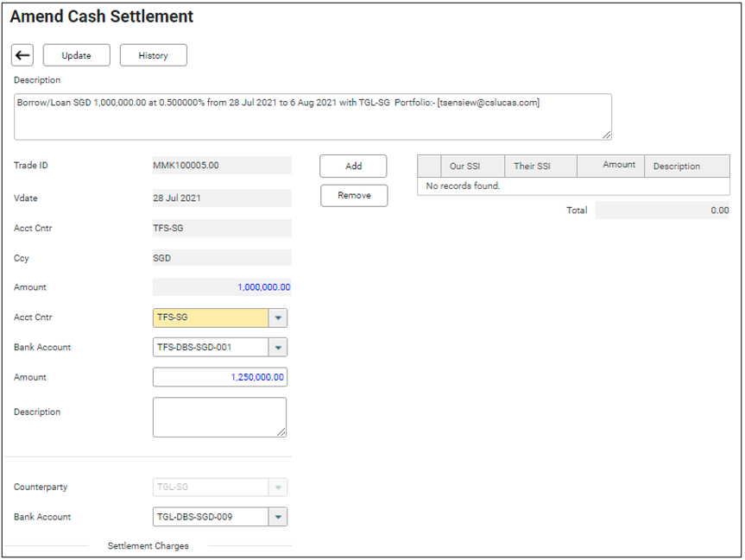Focus the top Borrow/Loan description text box
745x560 pixels.
coord(313,116)
